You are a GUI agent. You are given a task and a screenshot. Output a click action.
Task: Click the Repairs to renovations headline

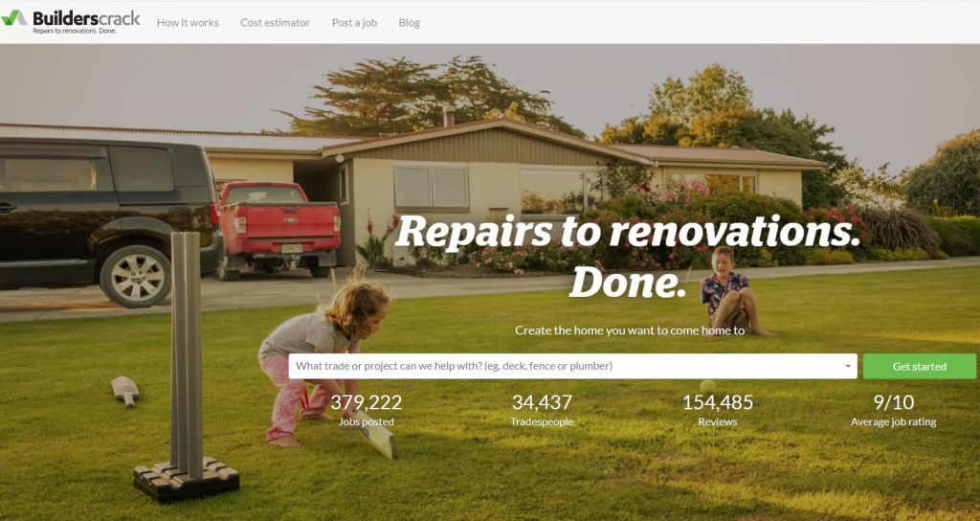pos(628,257)
